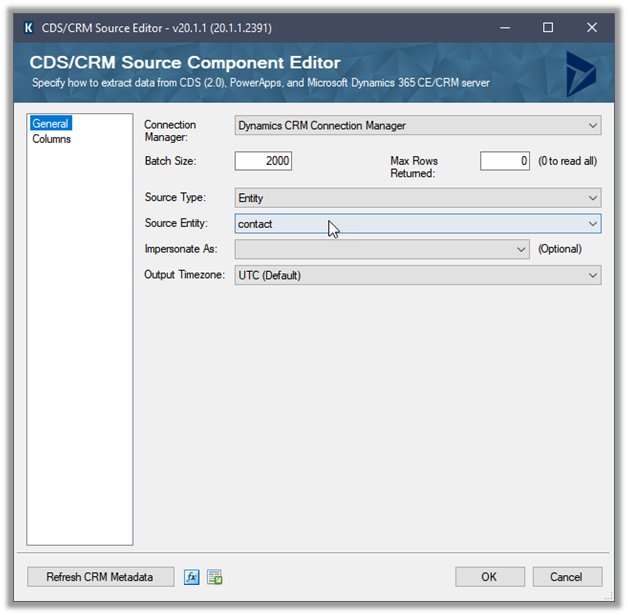Open the fx expression editor icon

pyautogui.click(x=192, y=577)
